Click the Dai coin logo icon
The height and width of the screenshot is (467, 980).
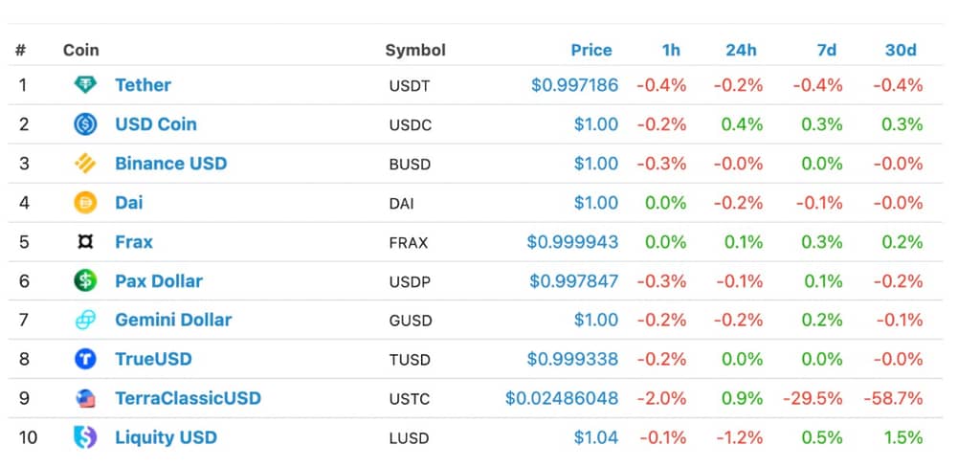85,203
